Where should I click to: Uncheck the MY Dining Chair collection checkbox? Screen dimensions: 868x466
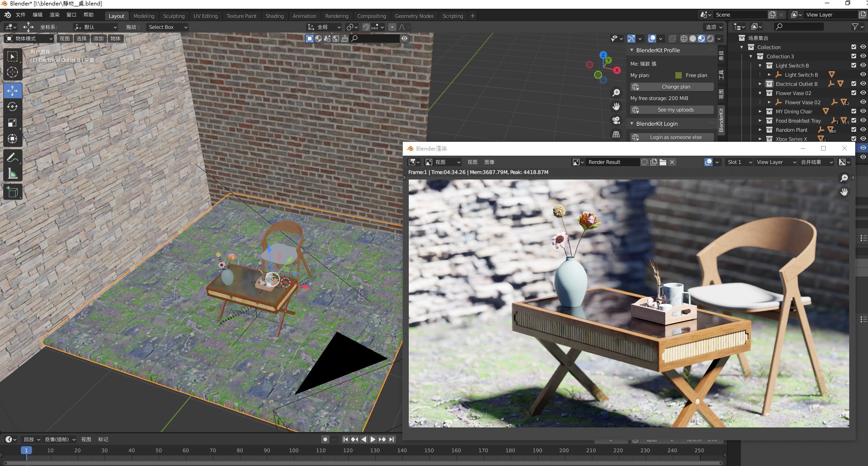(854, 112)
